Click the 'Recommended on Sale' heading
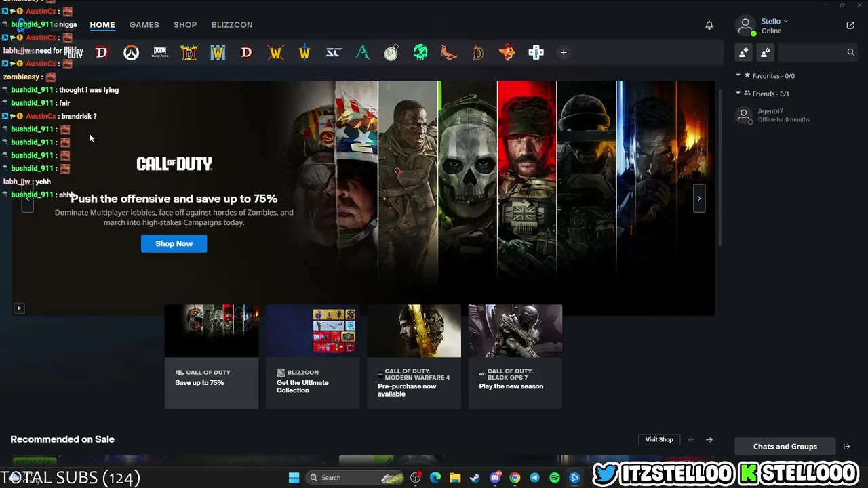 click(x=62, y=439)
